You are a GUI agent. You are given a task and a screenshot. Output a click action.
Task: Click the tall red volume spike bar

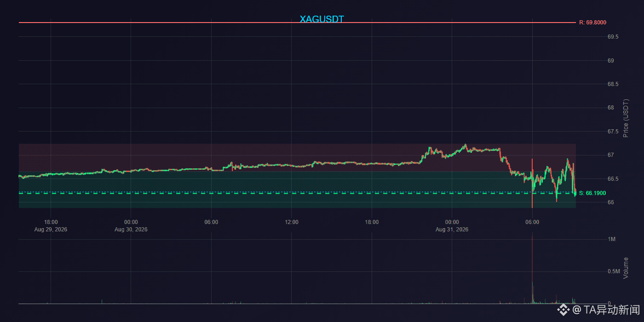tap(532, 269)
